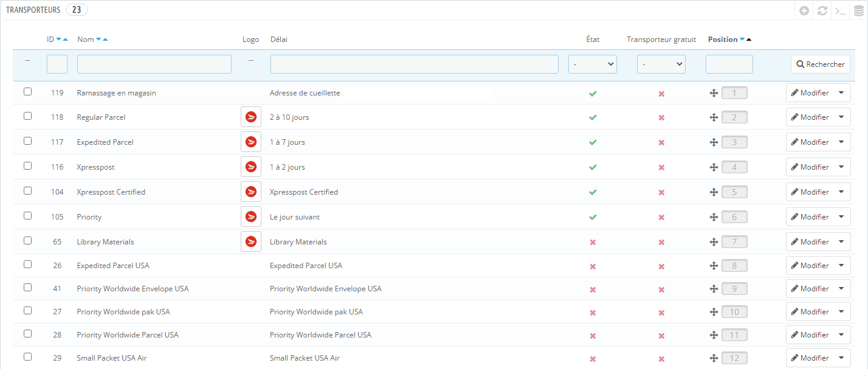This screenshot has height=377, width=868.
Task: Click the Transporteur gratuit column header
Action: 661,40
